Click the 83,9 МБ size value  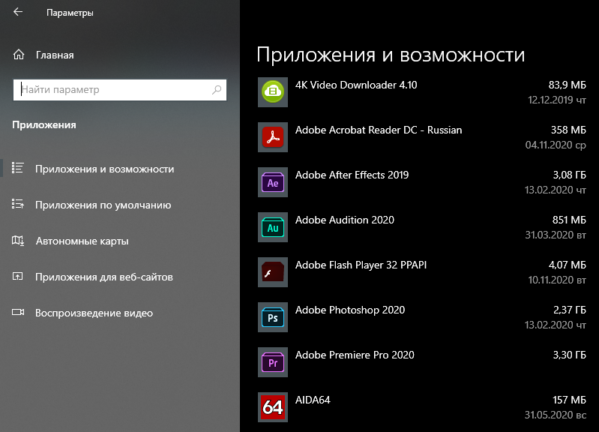(567, 85)
